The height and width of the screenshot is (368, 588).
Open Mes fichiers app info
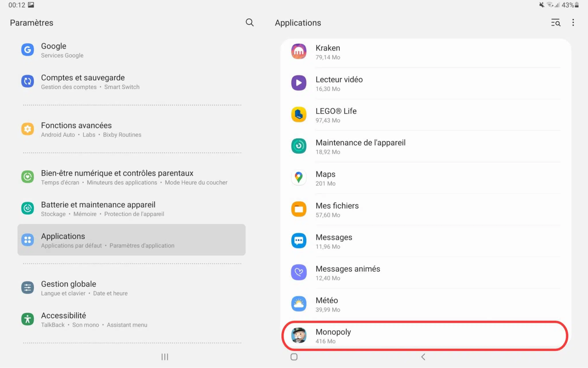426,209
